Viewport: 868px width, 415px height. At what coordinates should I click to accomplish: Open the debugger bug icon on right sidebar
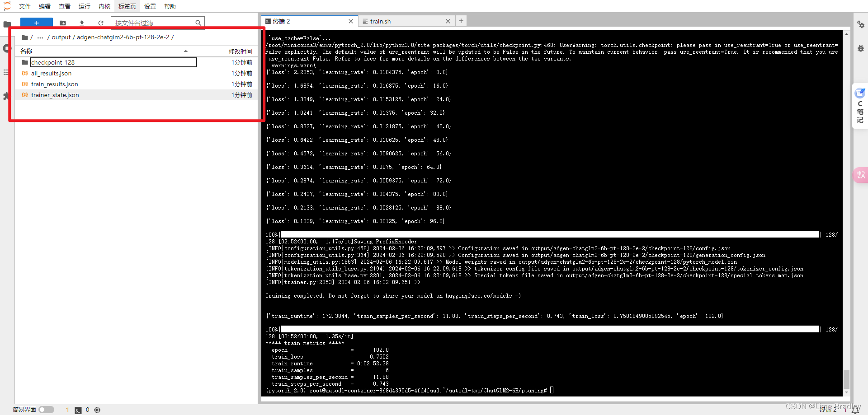[x=861, y=48]
